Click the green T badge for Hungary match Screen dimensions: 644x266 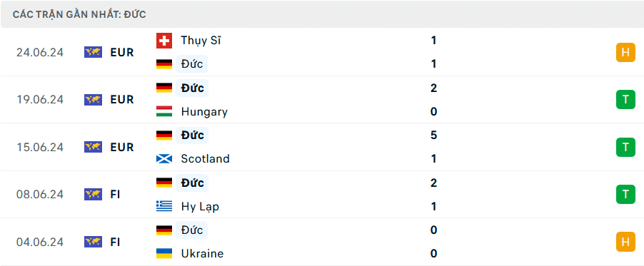(625, 99)
